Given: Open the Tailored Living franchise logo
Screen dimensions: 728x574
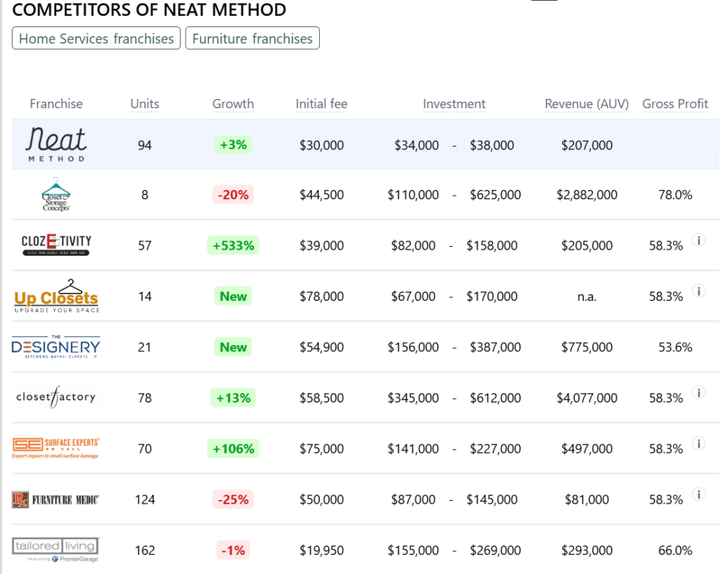Looking at the screenshot, I should 55,550.
